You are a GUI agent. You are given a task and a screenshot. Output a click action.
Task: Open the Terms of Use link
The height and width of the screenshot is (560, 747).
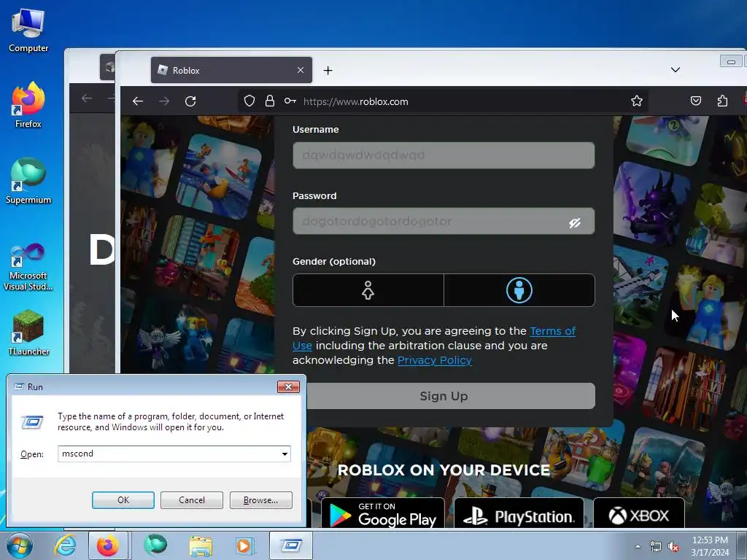[553, 331]
